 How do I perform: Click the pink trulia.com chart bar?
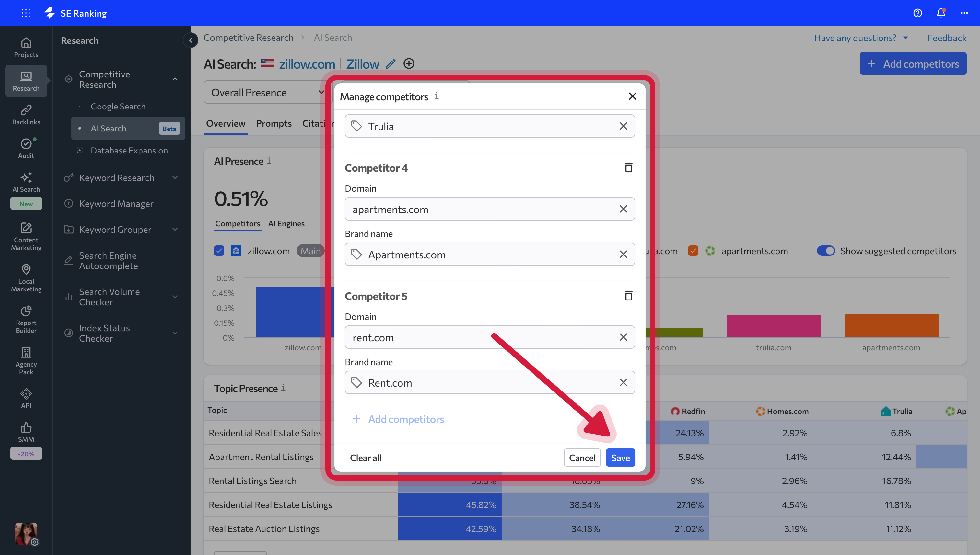(773, 326)
